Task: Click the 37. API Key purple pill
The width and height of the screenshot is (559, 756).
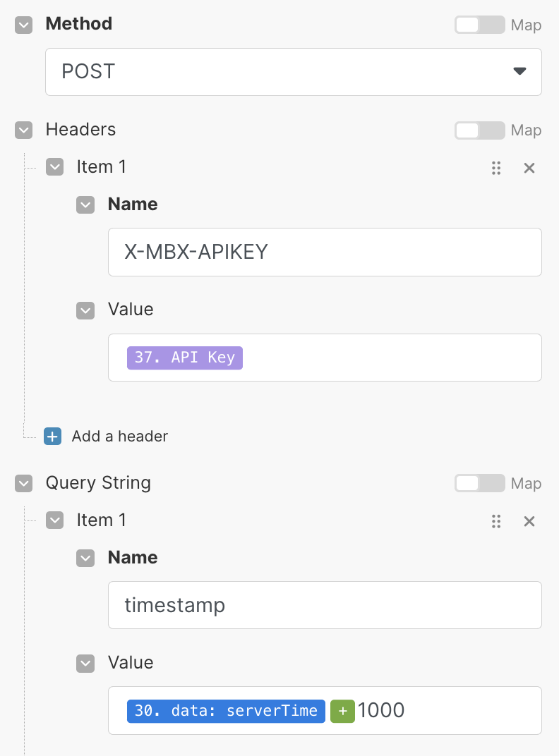Action: point(185,358)
